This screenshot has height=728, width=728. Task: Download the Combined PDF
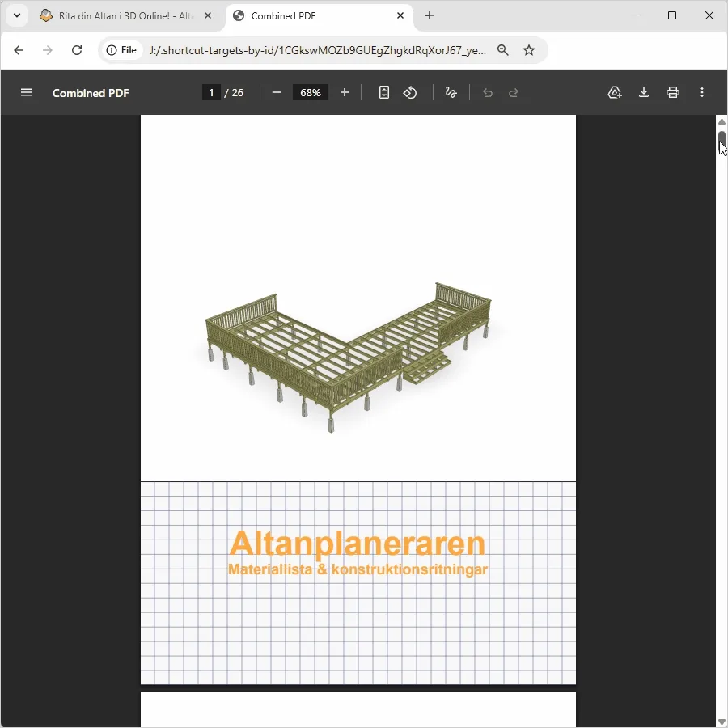pos(644,92)
